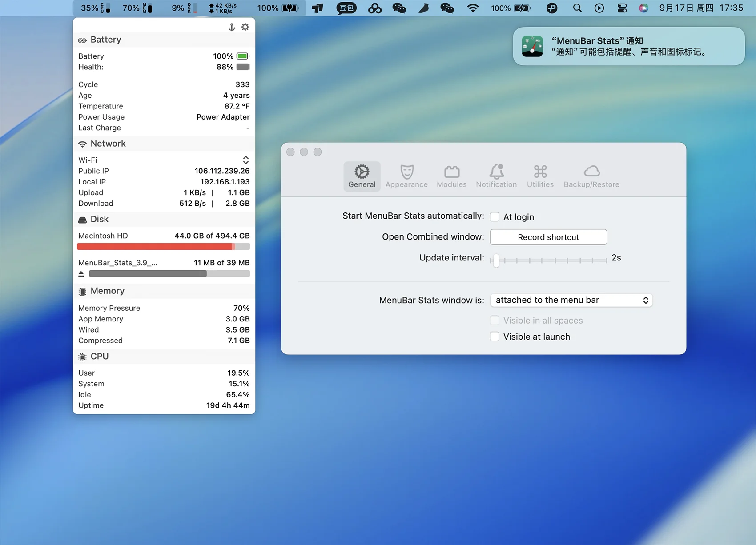Click the MenuBar Stats notification banner
The width and height of the screenshot is (756, 545).
pos(629,46)
